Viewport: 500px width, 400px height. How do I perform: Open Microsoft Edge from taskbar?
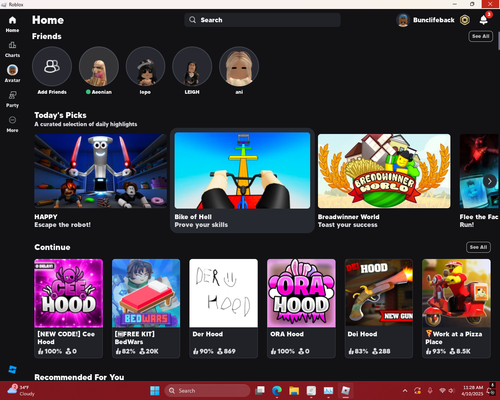pos(277,391)
